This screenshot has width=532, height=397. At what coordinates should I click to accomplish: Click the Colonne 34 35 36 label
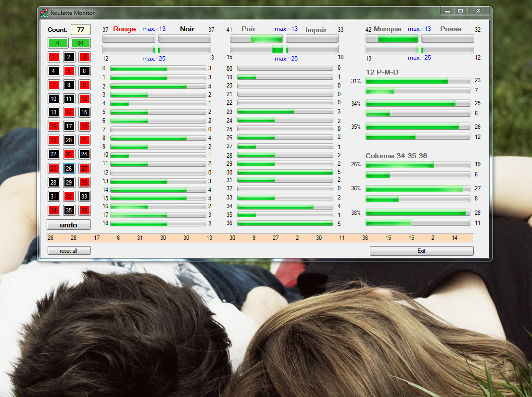(396, 156)
